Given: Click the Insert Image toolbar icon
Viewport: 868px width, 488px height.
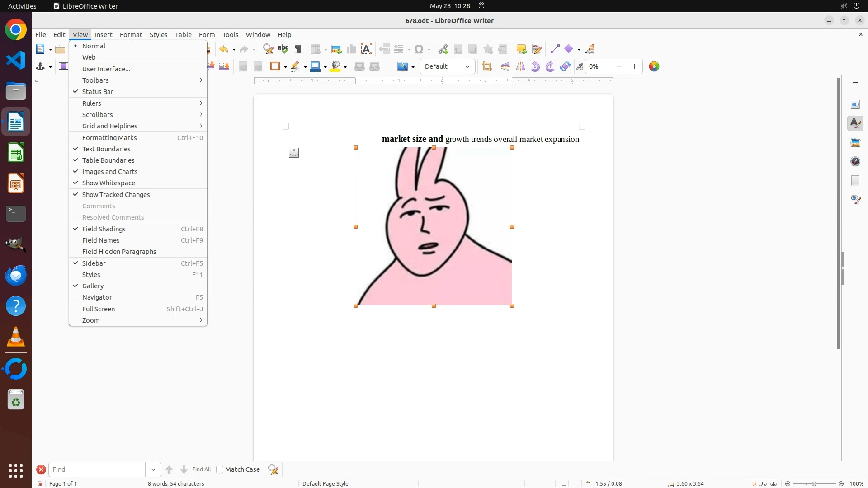Looking at the screenshot, I should (x=336, y=49).
